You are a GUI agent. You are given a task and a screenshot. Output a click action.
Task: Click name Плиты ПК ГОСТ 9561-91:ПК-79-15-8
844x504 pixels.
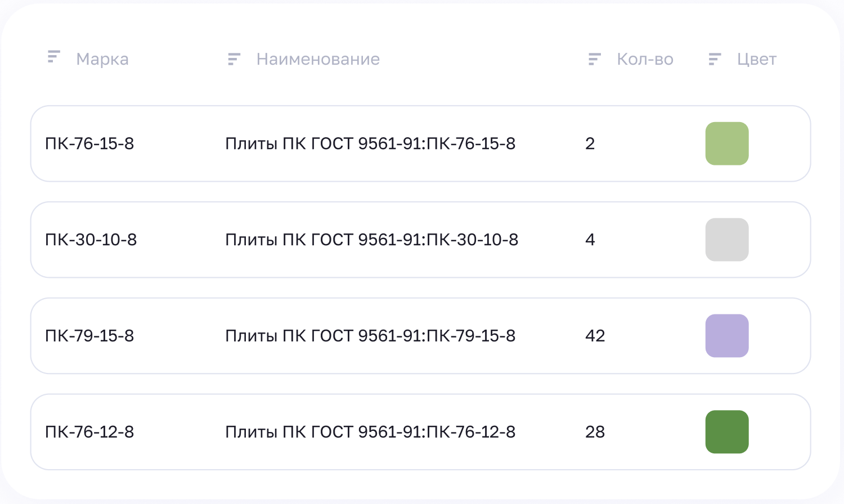(370, 336)
